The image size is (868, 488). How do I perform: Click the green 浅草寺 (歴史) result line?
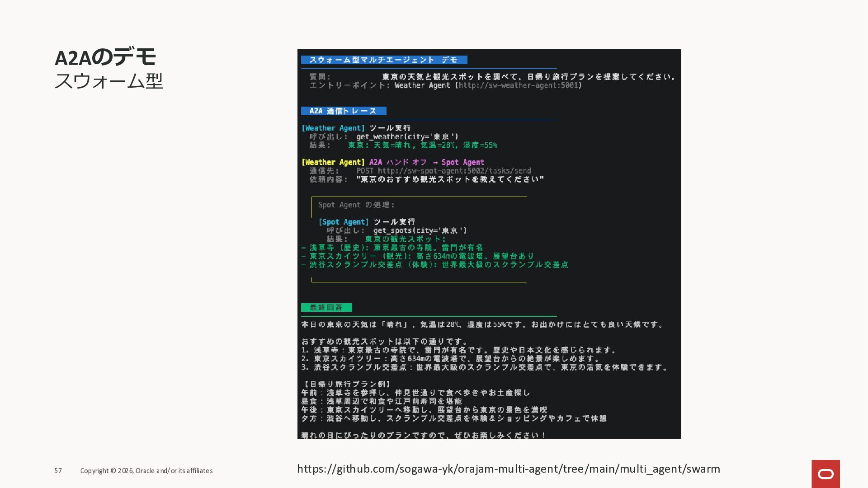tap(392, 248)
